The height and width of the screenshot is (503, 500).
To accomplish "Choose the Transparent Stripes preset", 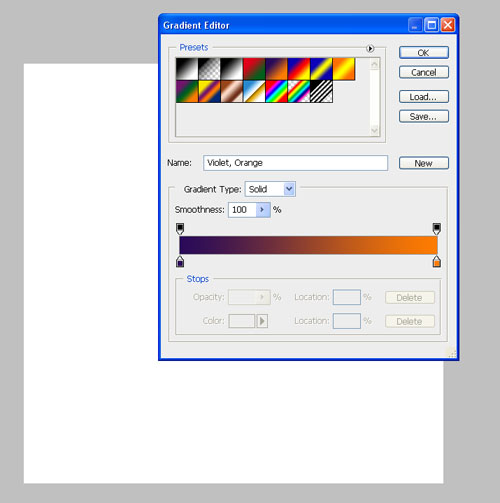I will (321, 91).
